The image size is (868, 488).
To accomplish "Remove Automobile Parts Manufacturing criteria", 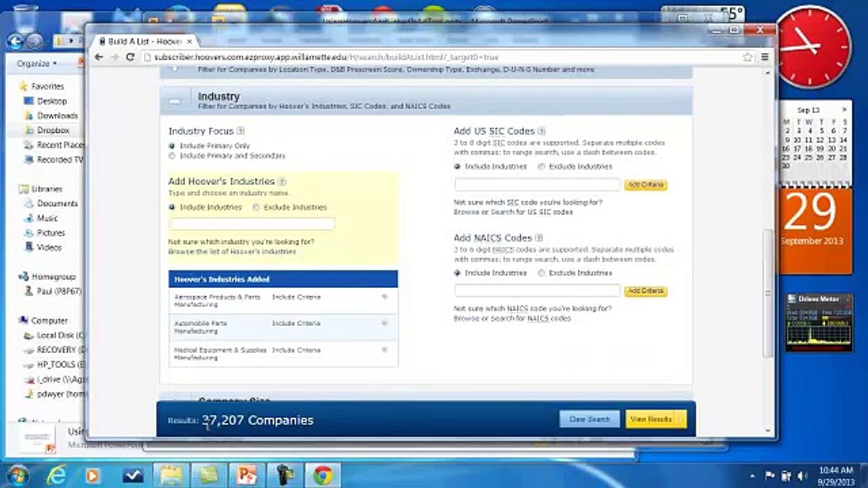I will point(384,323).
